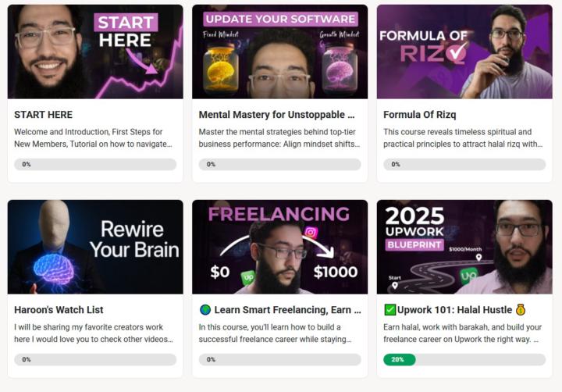Screen dimensions: 562x392
Task: Click the Upwork logo in 2025 Blueprint thumbnail
Action: [x=469, y=276]
